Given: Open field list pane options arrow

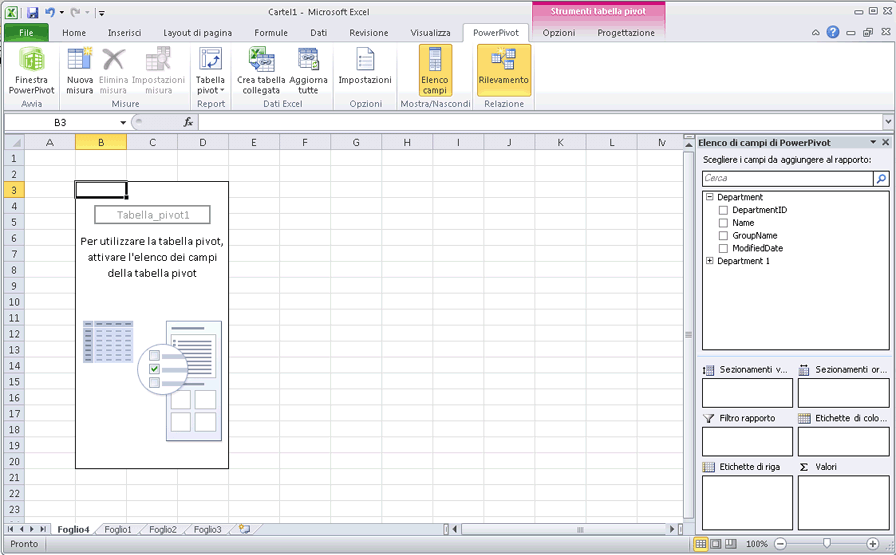Looking at the screenshot, I should click(873, 142).
